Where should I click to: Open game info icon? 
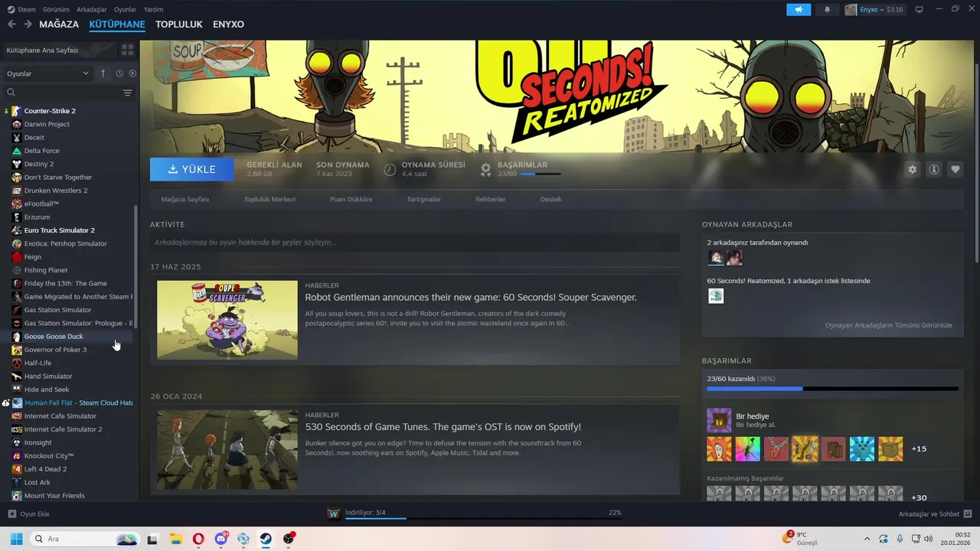(x=934, y=169)
